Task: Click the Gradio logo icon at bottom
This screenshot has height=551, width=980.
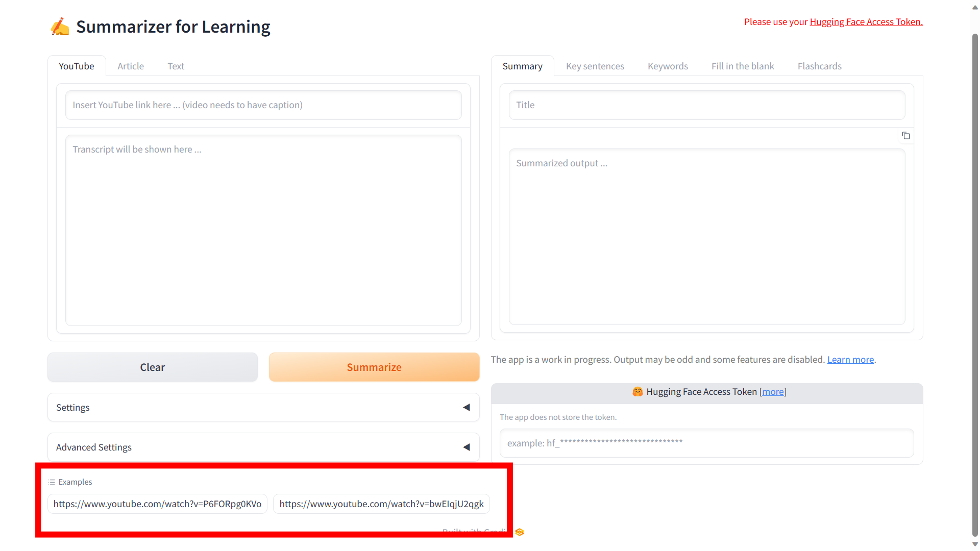Action: [519, 532]
